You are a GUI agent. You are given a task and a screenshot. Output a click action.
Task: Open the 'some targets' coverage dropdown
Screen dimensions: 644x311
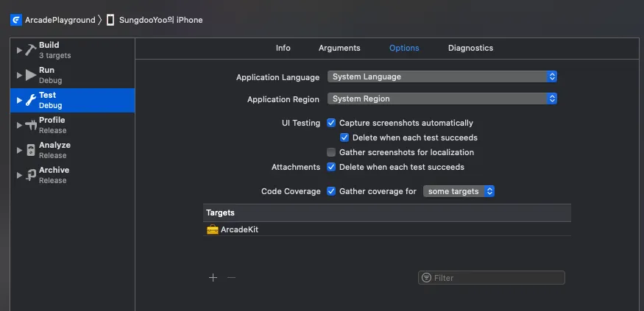(x=459, y=191)
